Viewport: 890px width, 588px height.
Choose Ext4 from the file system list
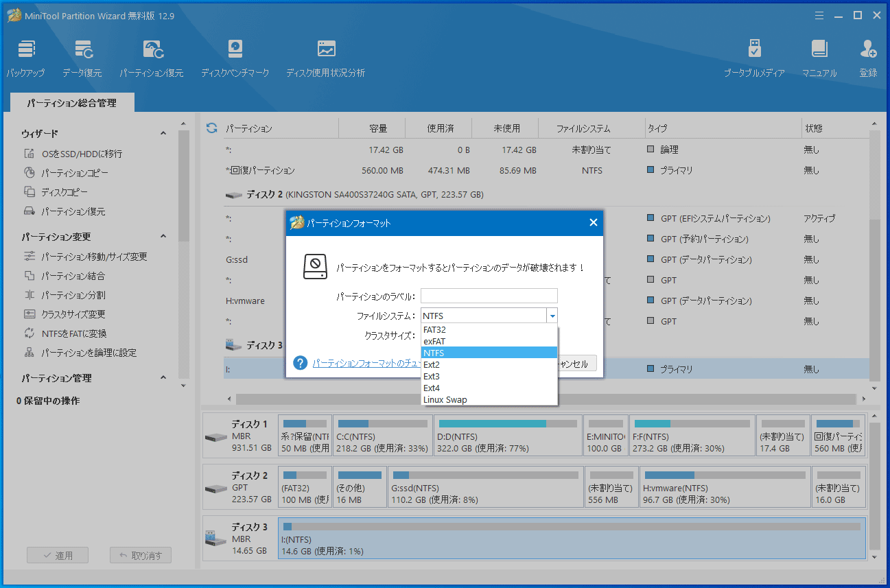click(x=489, y=388)
